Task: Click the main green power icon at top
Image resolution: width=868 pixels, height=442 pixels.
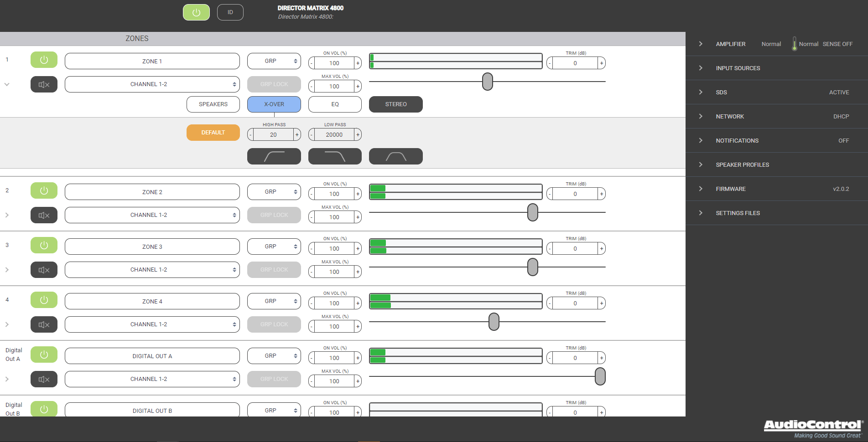Action: pos(196,12)
